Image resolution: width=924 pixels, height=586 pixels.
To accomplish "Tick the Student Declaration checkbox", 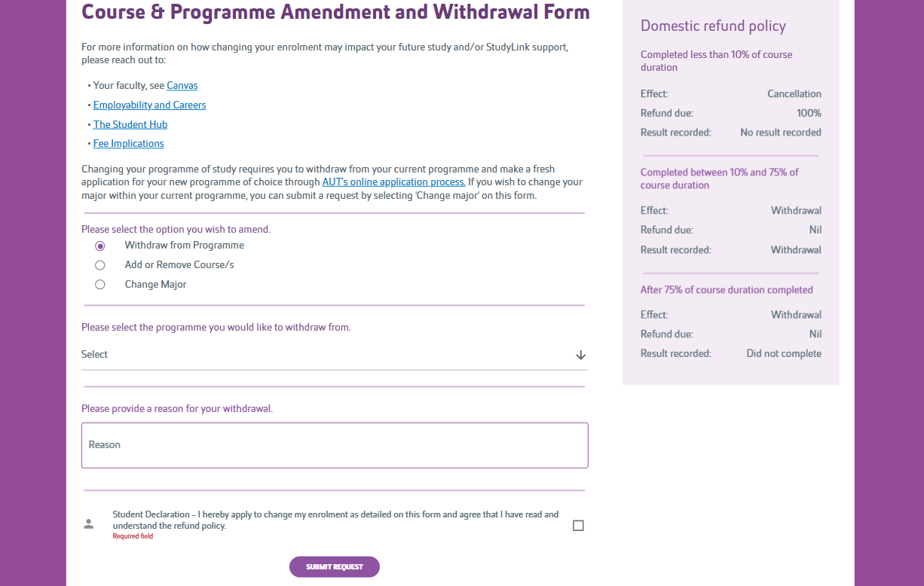I will point(578,525).
